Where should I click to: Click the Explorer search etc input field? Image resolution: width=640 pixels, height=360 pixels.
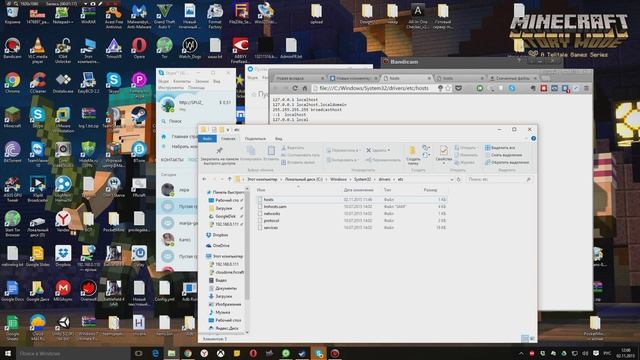tap(499, 179)
